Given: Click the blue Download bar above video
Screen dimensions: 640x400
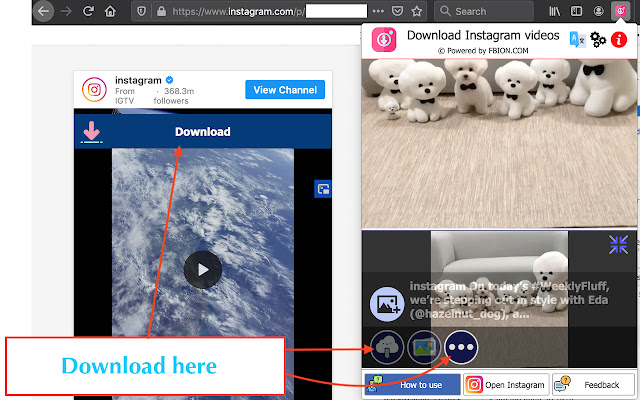Looking at the screenshot, I should point(203,132).
